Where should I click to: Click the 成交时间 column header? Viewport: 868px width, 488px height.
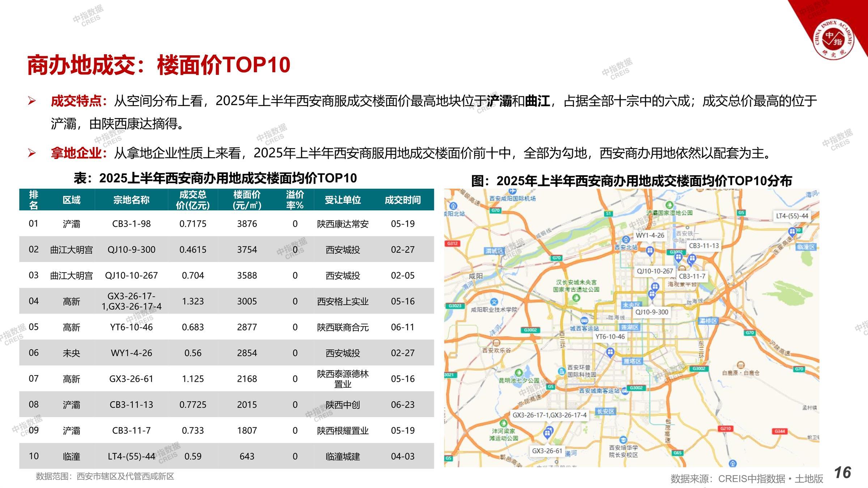click(x=403, y=200)
